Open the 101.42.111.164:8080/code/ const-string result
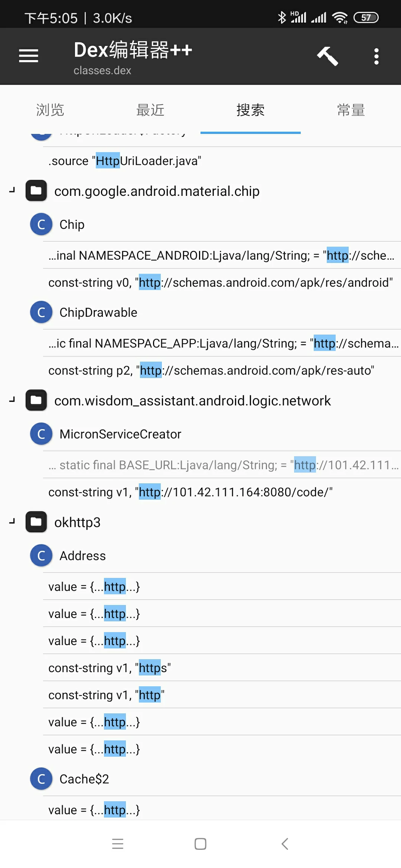Screen dimensions: 401x868 pos(190,492)
